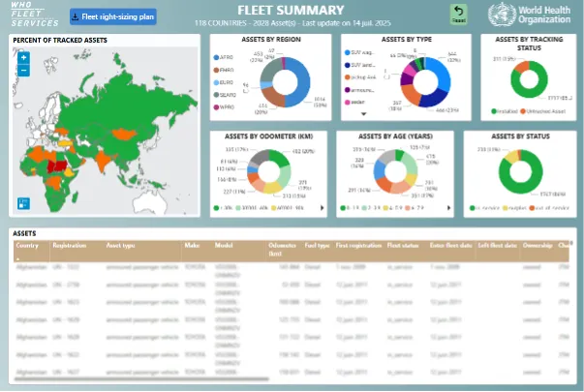Select the Installed tracking legend item
This screenshot has width=584, height=392.
[505, 111]
